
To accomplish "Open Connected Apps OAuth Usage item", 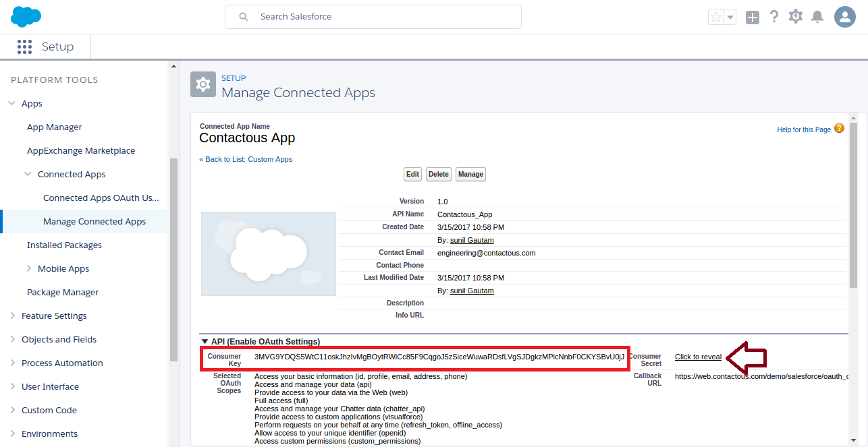I will pyautogui.click(x=101, y=198).
